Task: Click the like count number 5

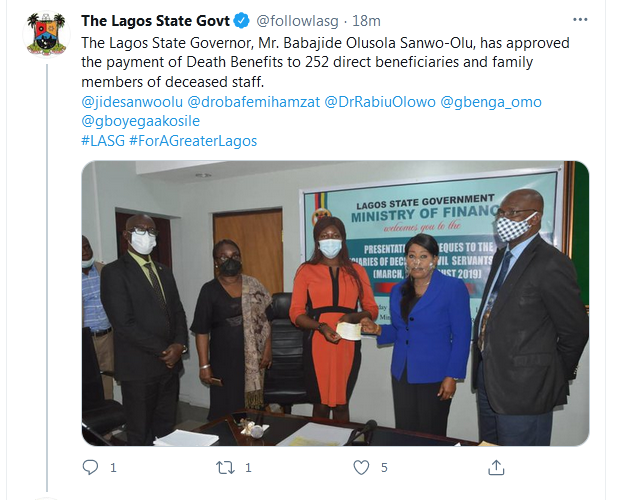Action: tap(384, 468)
